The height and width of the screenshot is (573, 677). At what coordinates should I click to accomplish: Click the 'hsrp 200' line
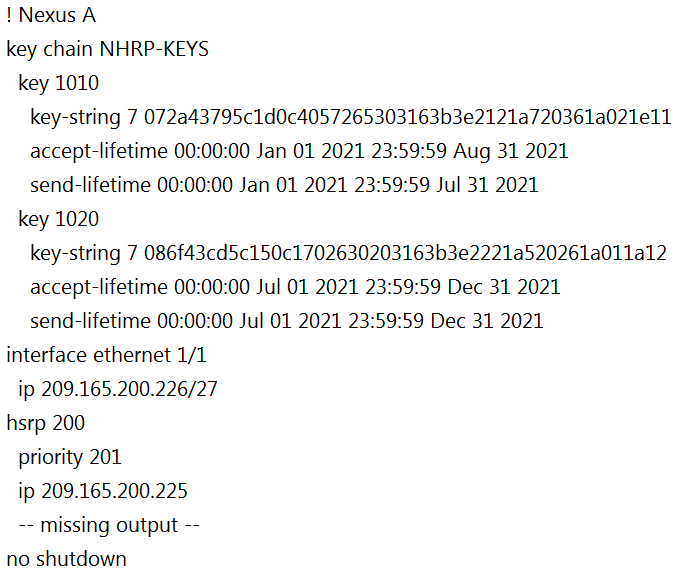tap(45, 423)
